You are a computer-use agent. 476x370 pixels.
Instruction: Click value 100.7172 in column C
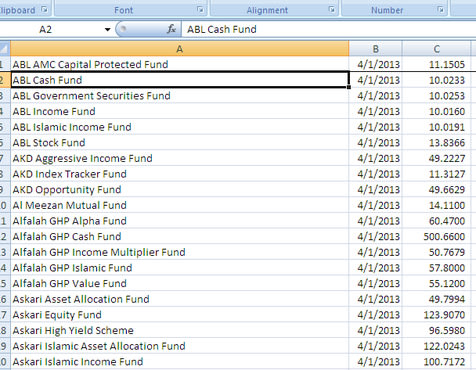[x=437, y=362]
